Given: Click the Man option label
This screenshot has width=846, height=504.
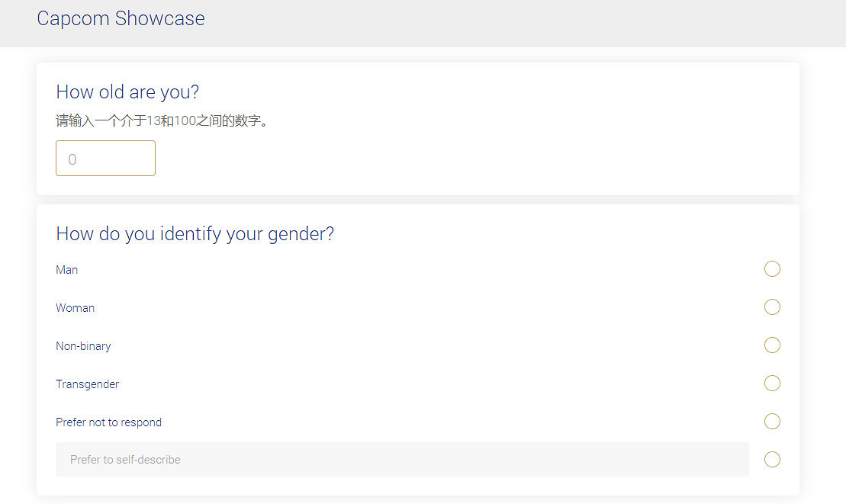Looking at the screenshot, I should pos(67,270).
